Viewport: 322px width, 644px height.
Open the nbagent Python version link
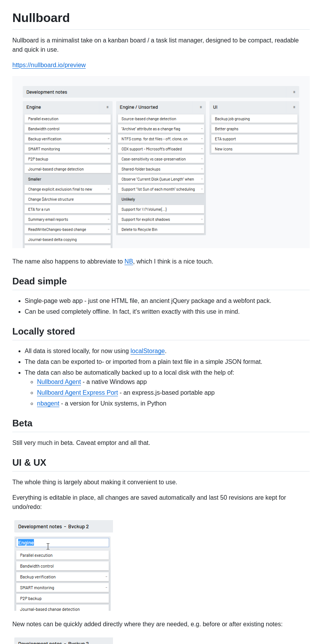point(48,403)
